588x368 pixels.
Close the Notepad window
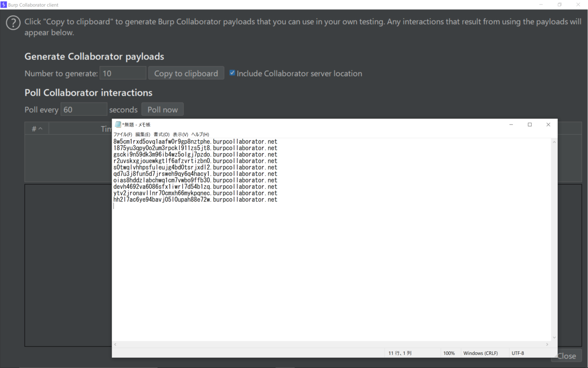[x=548, y=125]
